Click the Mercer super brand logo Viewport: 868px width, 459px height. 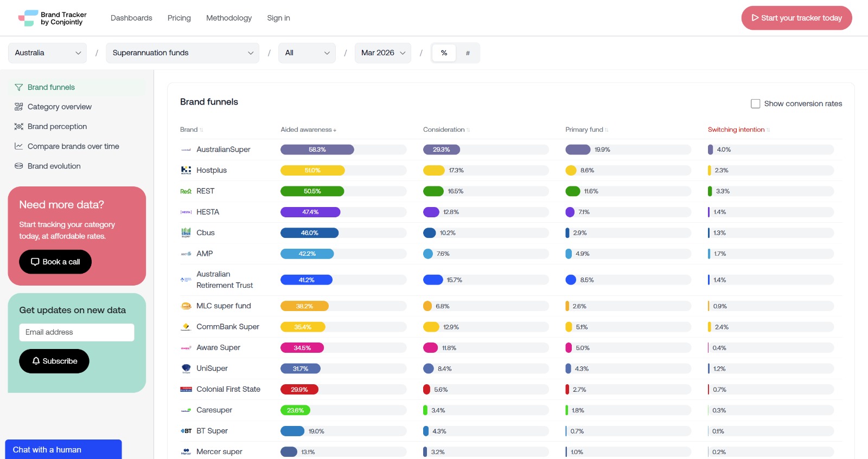(x=186, y=451)
